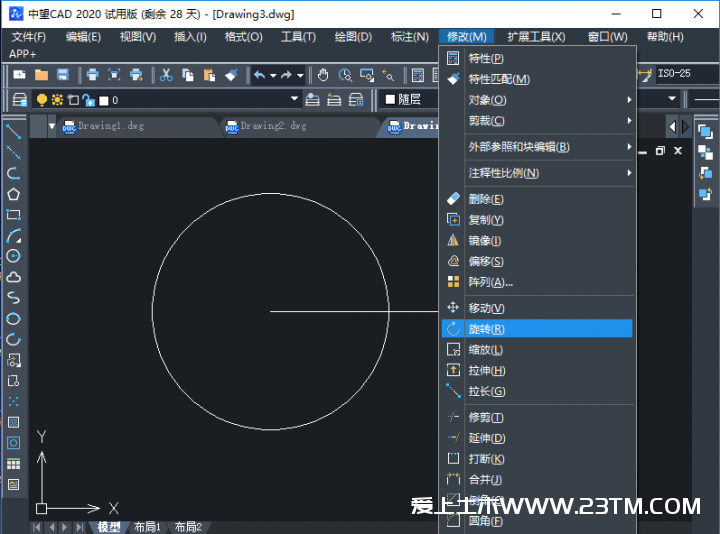Select the Polygon drawing tool

[x=14, y=194]
